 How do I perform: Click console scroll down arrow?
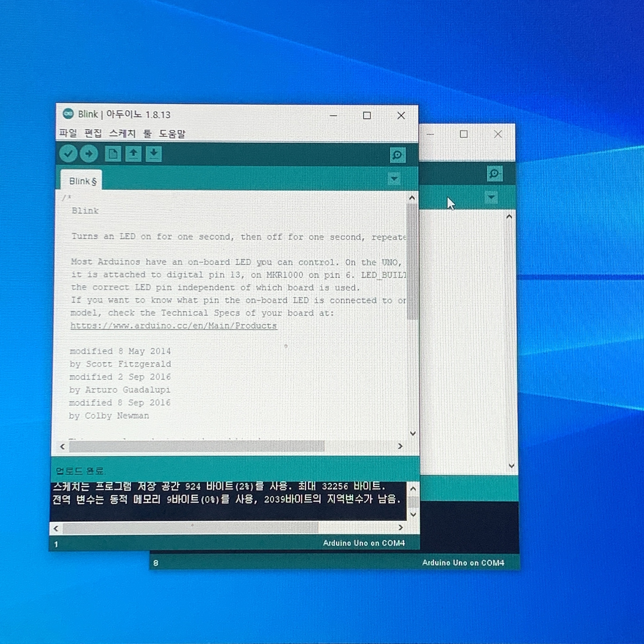tap(413, 515)
